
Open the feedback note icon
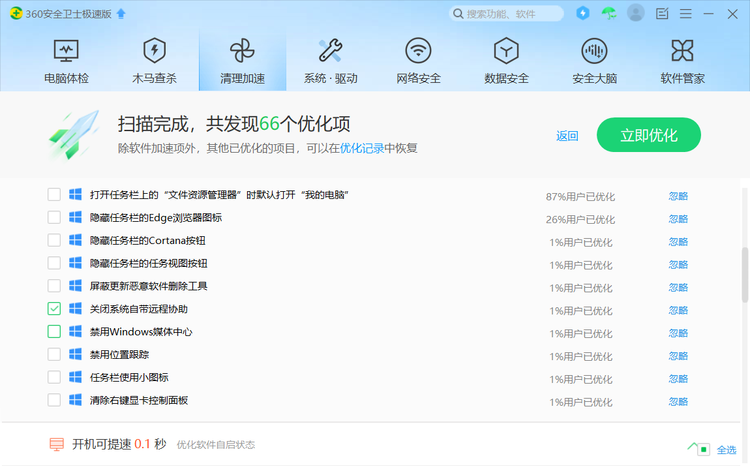662,13
